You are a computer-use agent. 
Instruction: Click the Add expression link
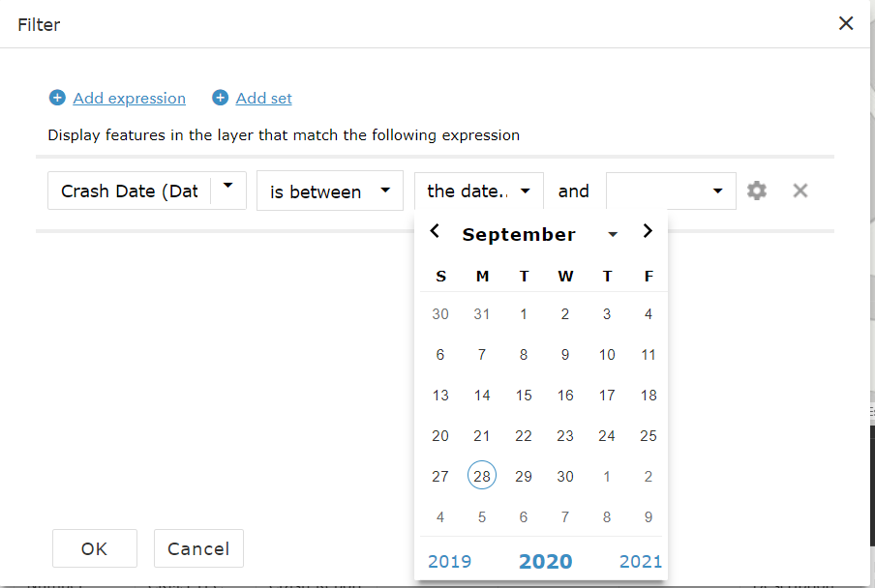(130, 98)
